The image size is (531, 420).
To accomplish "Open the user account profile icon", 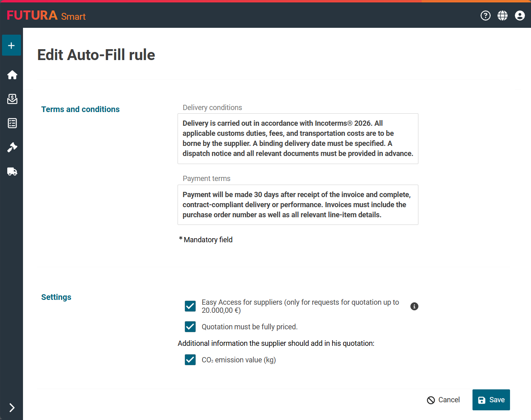I will [520, 16].
